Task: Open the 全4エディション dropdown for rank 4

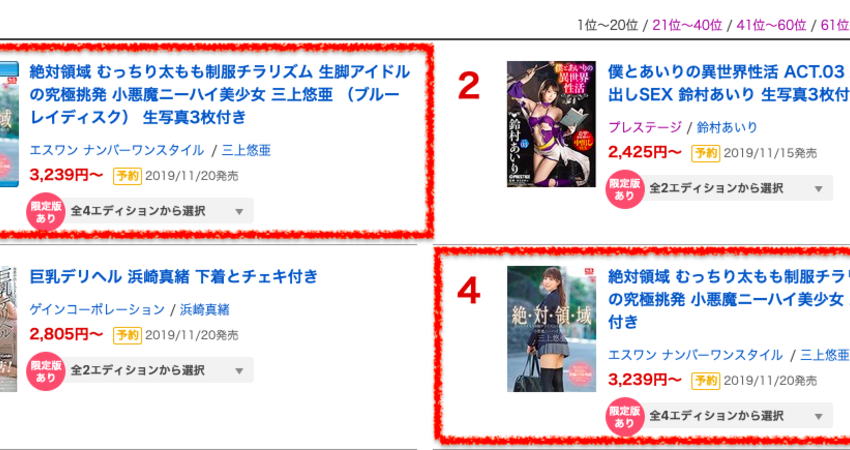Action: tap(737, 416)
